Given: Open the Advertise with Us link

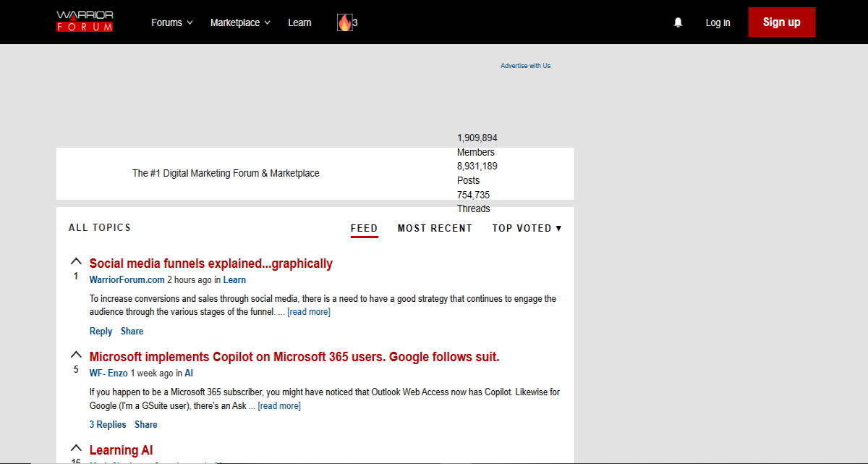Looking at the screenshot, I should (x=526, y=66).
